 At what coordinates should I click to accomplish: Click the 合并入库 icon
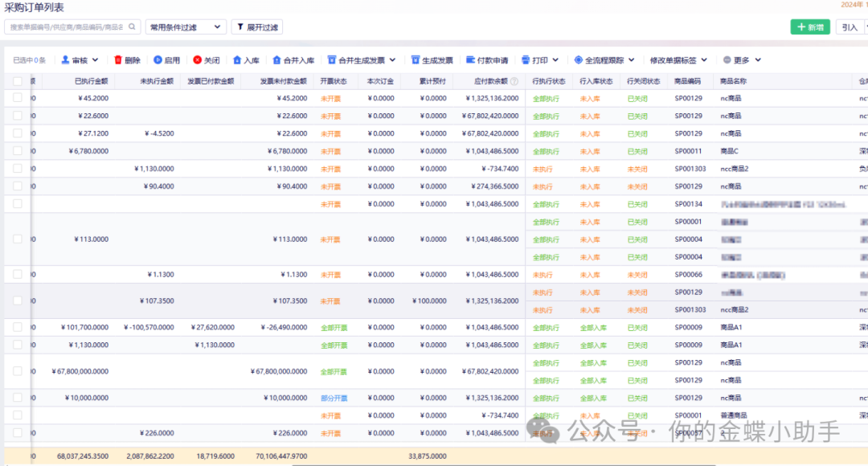point(276,60)
